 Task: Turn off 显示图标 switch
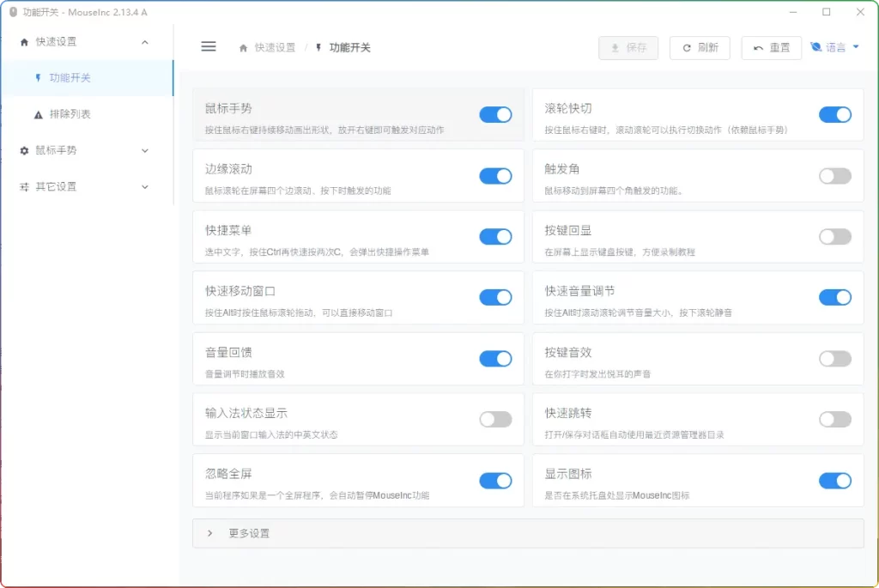click(x=834, y=481)
